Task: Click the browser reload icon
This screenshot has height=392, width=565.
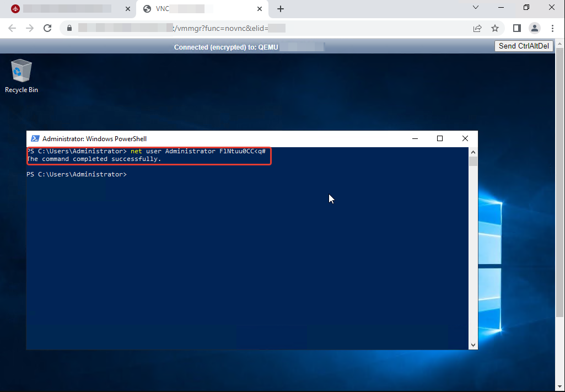Action: [49, 28]
